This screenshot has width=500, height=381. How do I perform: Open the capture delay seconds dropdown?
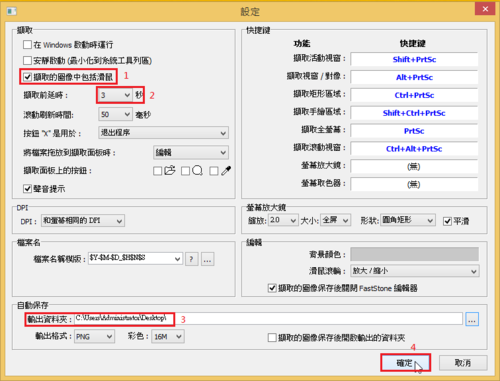115,95
